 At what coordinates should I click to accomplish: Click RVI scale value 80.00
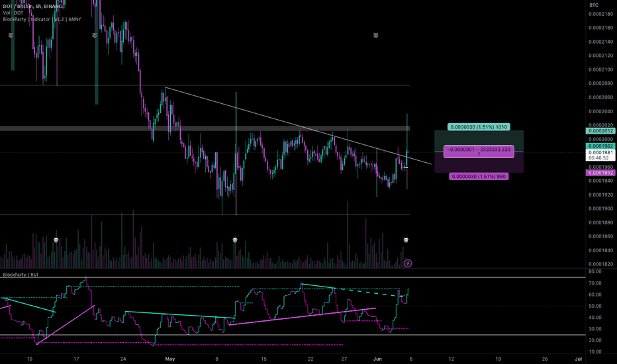click(595, 271)
